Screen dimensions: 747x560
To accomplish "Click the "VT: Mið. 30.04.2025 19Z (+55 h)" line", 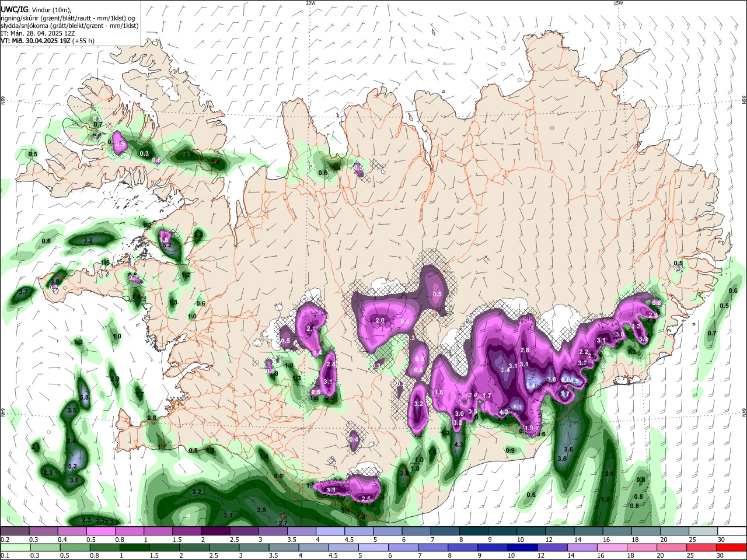I will point(48,41).
